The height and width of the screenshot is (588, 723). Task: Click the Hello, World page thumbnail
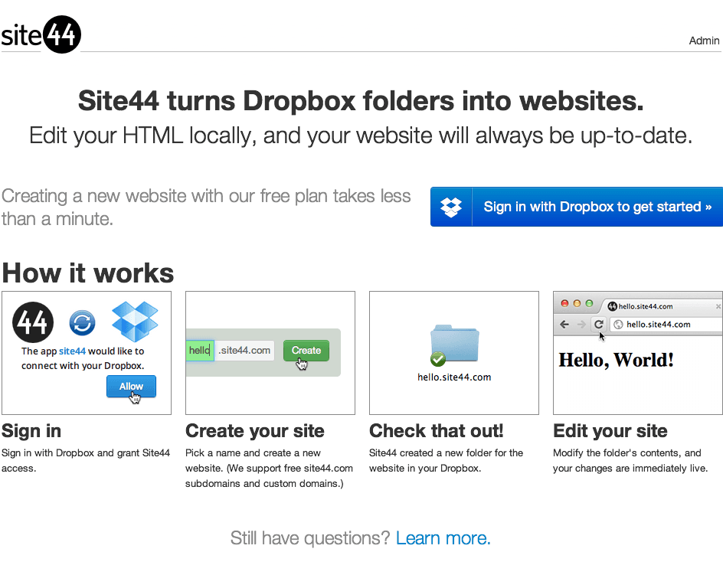point(638,353)
